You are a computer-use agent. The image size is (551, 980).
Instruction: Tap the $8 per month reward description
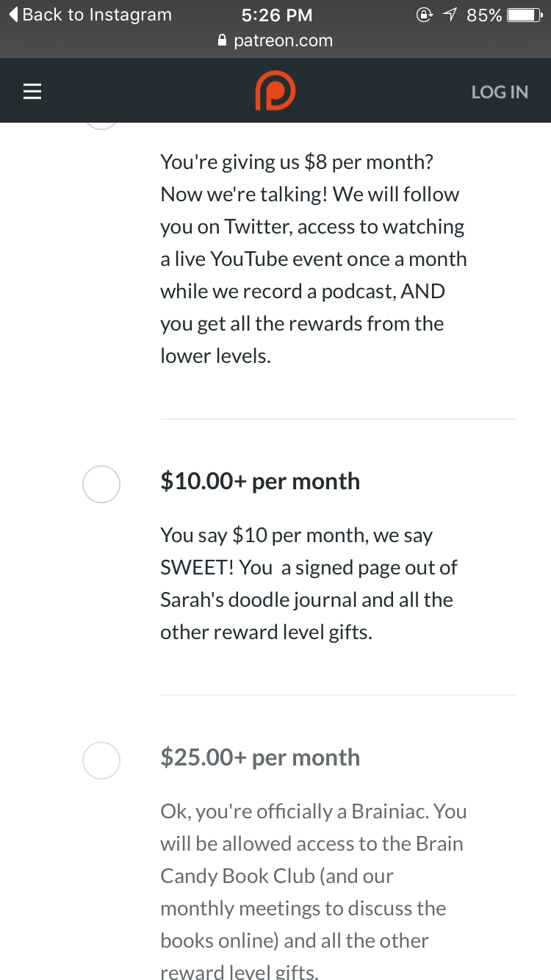click(x=314, y=259)
